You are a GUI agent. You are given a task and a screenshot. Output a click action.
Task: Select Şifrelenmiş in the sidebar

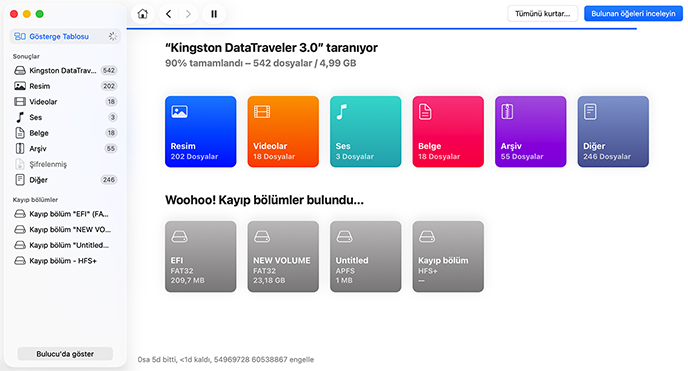[65, 164]
